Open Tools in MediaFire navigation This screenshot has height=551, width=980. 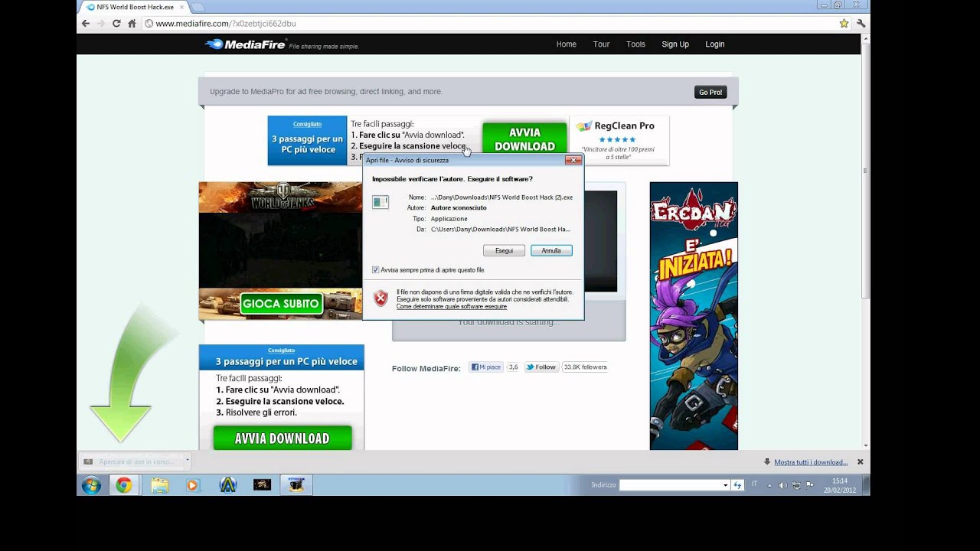pyautogui.click(x=635, y=44)
